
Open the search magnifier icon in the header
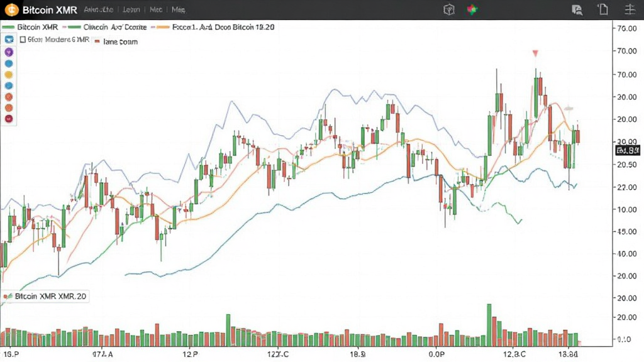coord(577,10)
